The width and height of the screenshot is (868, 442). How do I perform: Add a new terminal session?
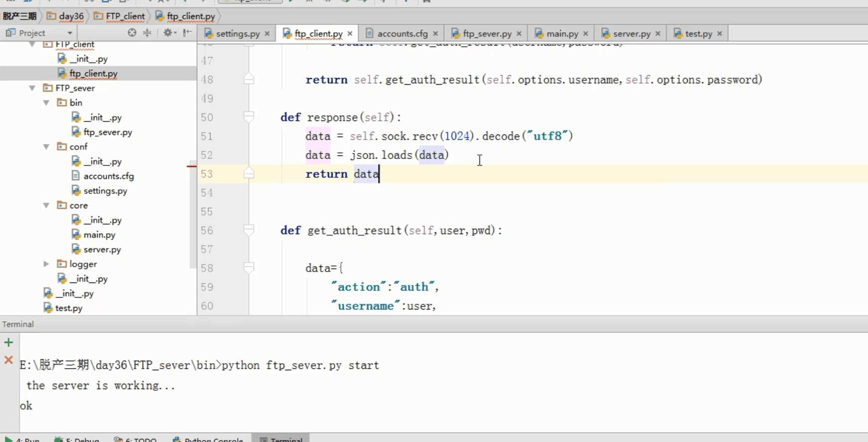(8, 342)
